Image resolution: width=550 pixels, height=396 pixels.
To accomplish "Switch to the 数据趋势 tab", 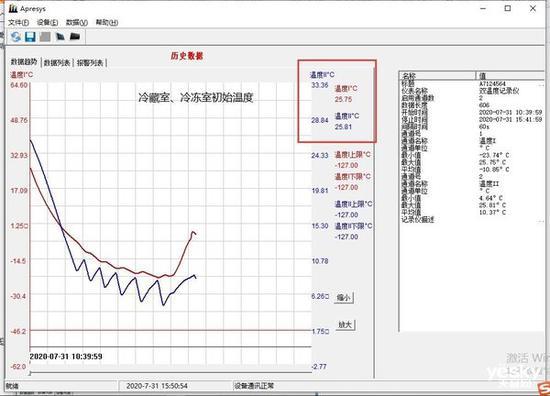I will [24, 62].
